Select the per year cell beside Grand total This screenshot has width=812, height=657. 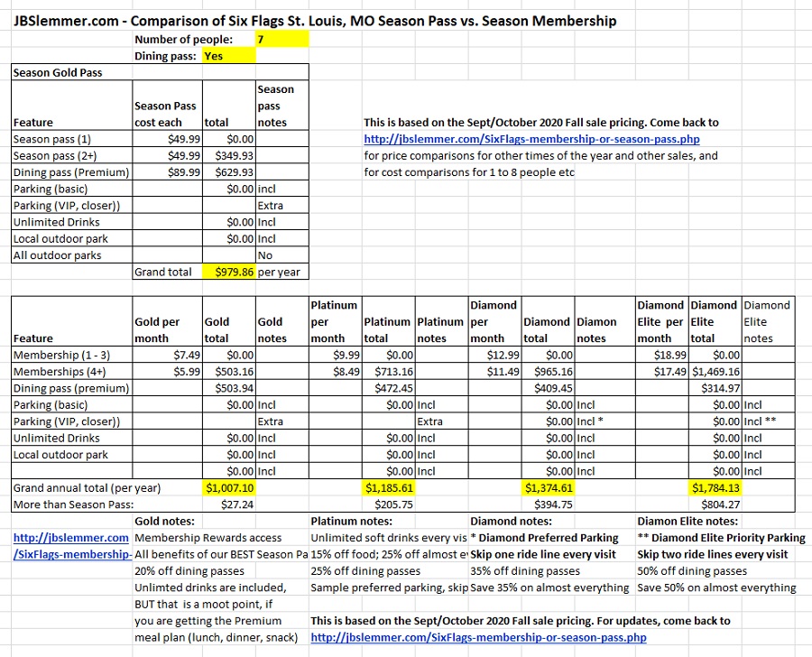[282, 272]
